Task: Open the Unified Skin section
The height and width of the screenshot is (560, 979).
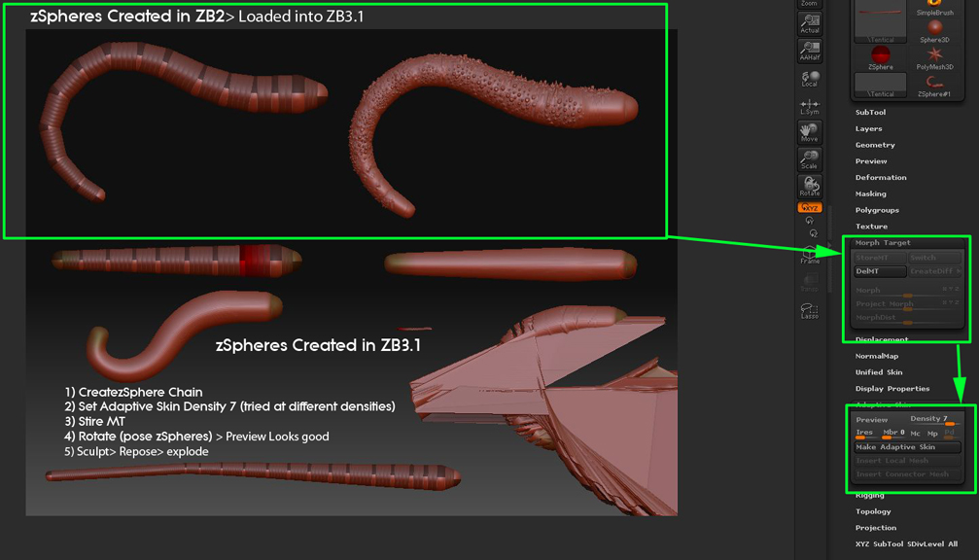Action: (879, 372)
